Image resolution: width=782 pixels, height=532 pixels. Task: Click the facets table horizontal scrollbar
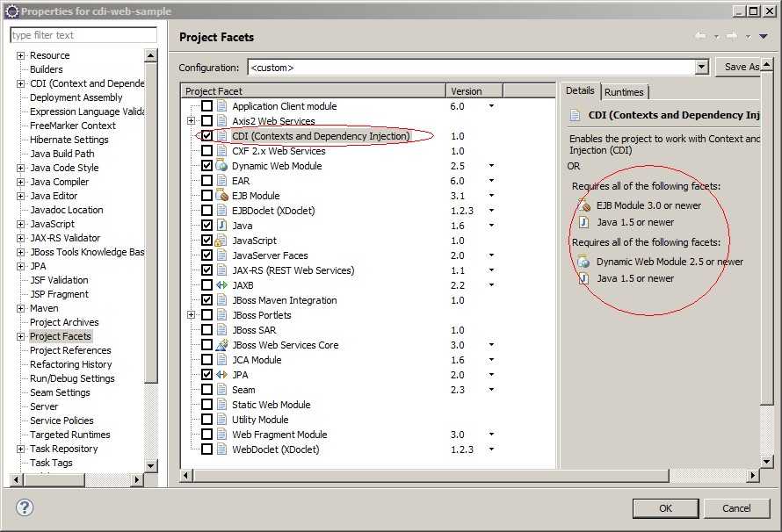click(430, 475)
